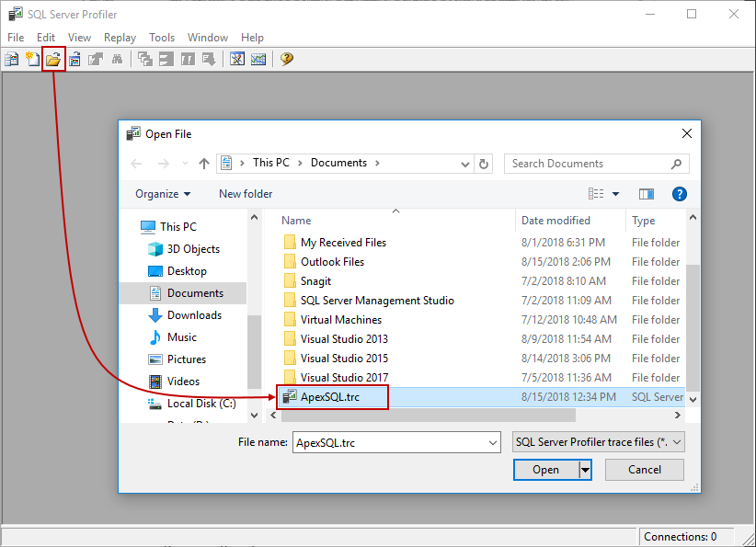Screen dimensions: 756x547
Task: Select Downloads in navigation pane
Action: pyautogui.click(x=185, y=315)
